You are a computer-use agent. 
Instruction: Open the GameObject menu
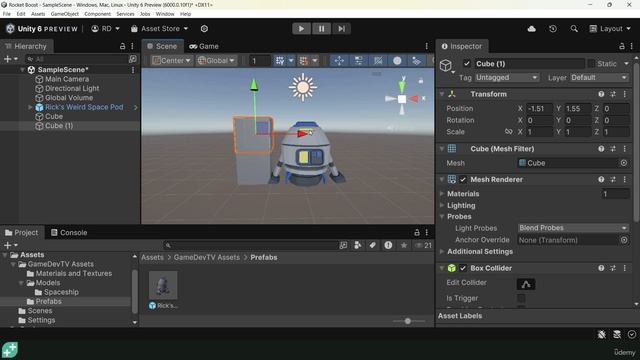64,14
